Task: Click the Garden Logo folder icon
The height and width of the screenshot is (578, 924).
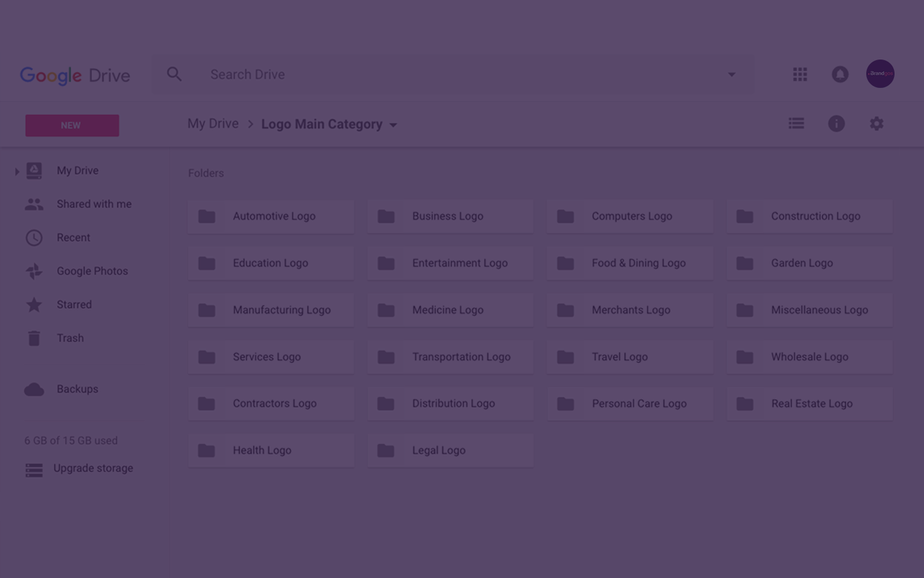Action: 745,264
